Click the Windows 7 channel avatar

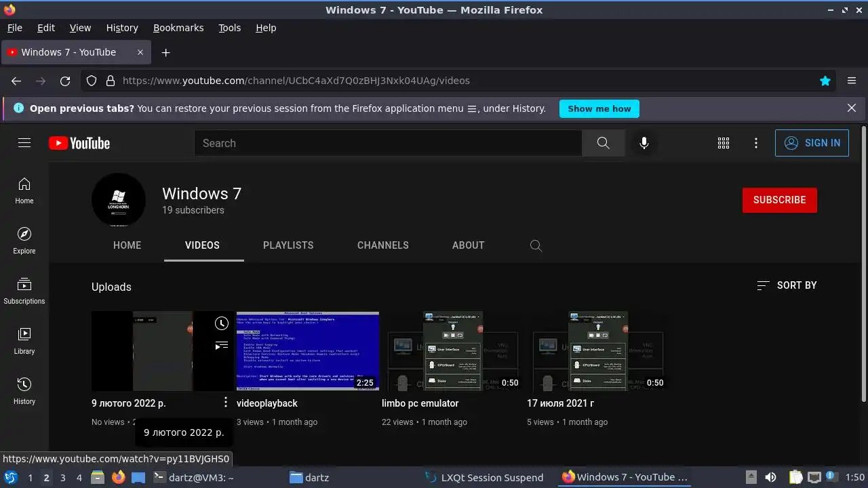pyautogui.click(x=119, y=200)
